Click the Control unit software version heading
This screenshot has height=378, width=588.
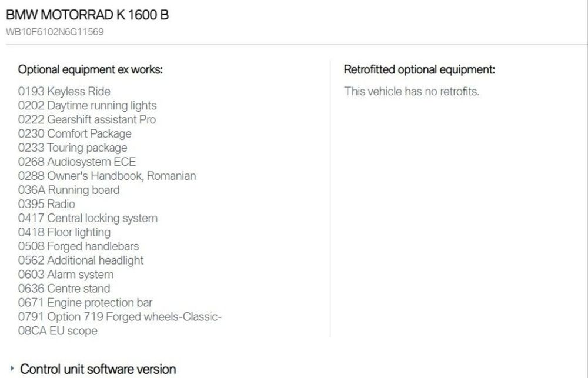98,369
